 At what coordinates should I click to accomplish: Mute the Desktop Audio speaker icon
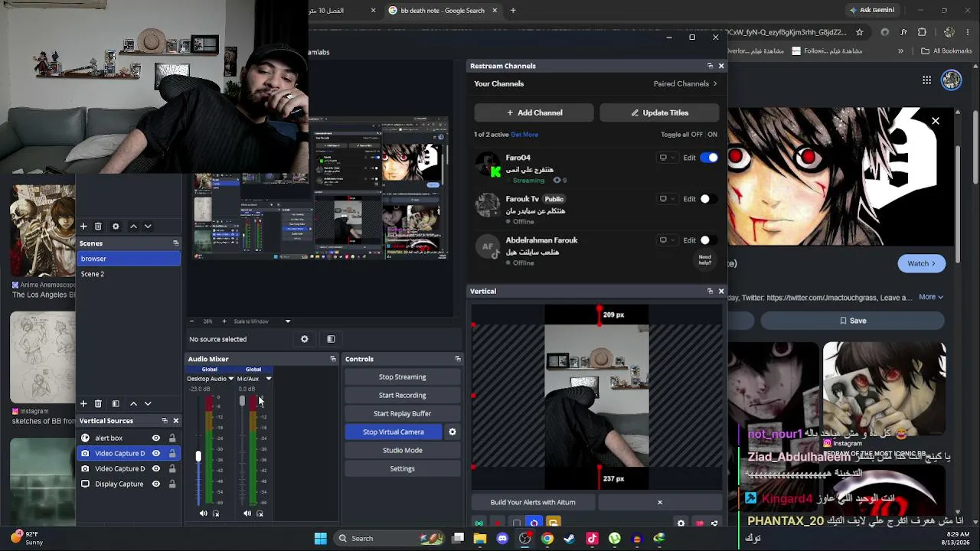point(203,514)
